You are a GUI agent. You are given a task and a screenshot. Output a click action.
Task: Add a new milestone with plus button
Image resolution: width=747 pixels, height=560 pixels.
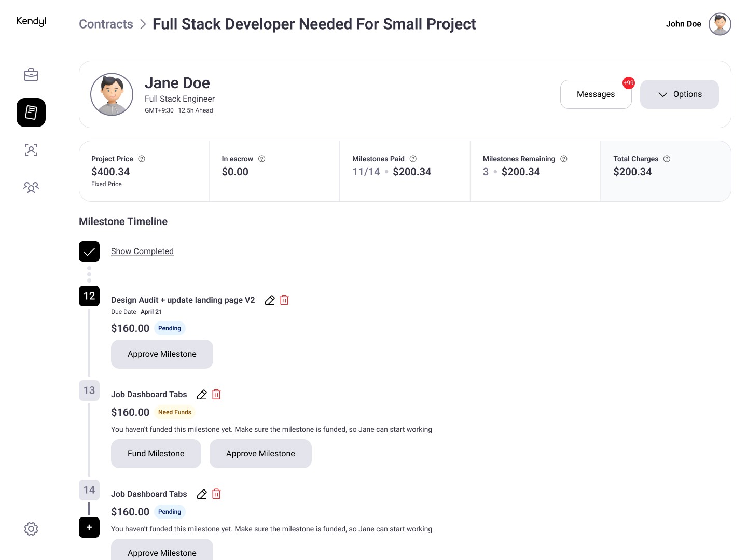point(89,527)
